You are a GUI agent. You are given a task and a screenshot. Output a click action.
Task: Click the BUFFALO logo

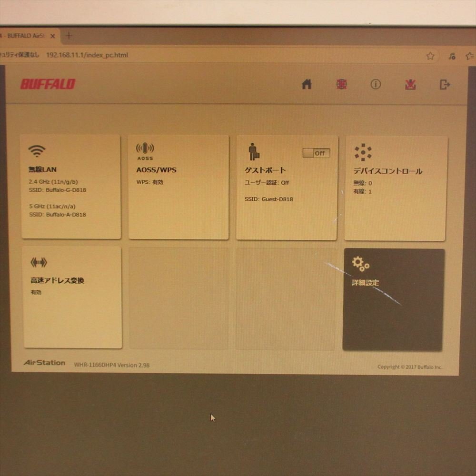point(48,84)
